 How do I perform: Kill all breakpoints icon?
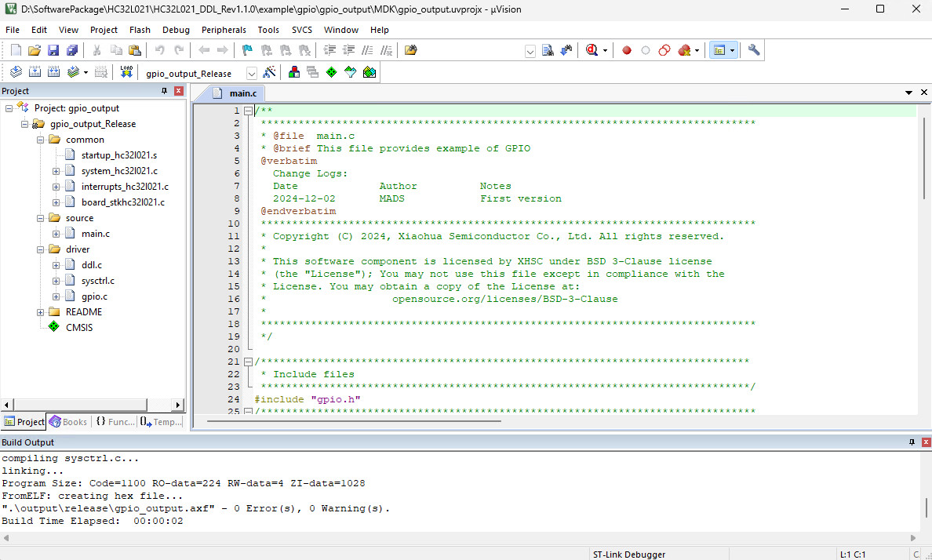(684, 50)
